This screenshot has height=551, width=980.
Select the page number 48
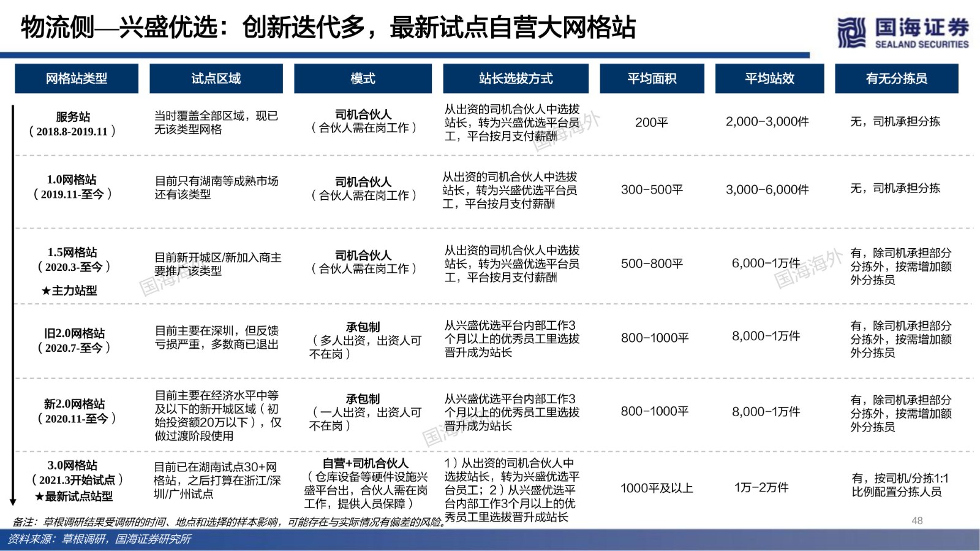pos(917,521)
